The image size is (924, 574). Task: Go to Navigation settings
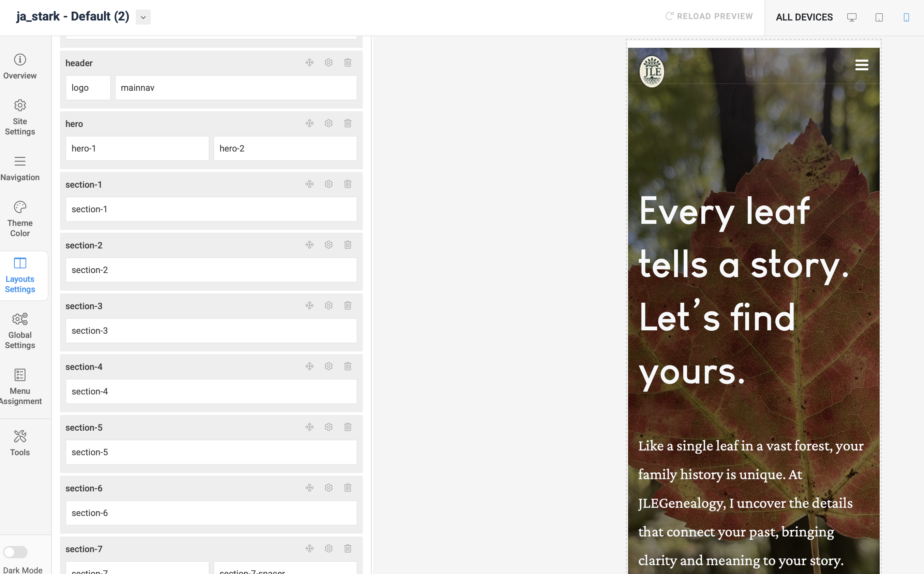[x=20, y=168]
